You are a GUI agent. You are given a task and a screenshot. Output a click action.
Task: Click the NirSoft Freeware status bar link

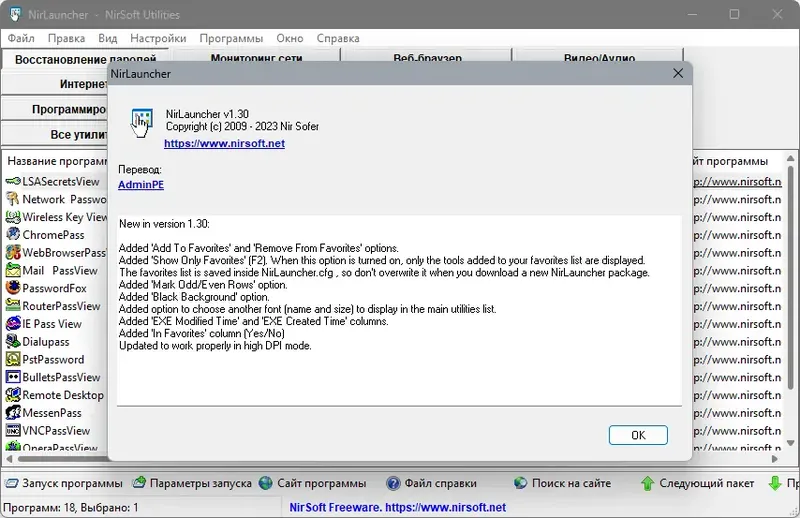[397, 507]
